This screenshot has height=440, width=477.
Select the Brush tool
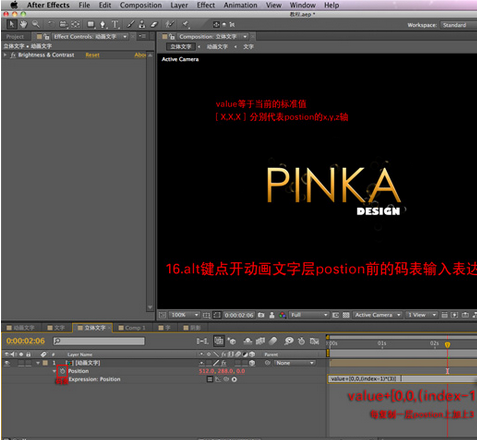(x=131, y=24)
